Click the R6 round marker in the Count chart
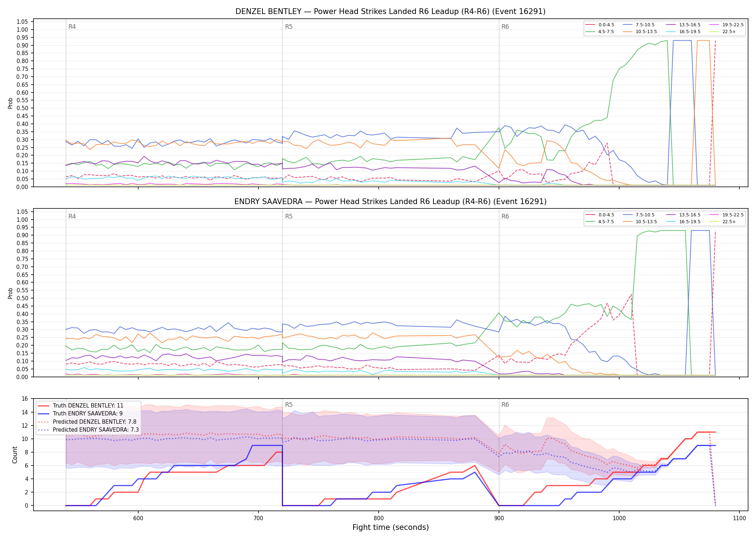This screenshot has width=756, height=540. coord(505,405)
